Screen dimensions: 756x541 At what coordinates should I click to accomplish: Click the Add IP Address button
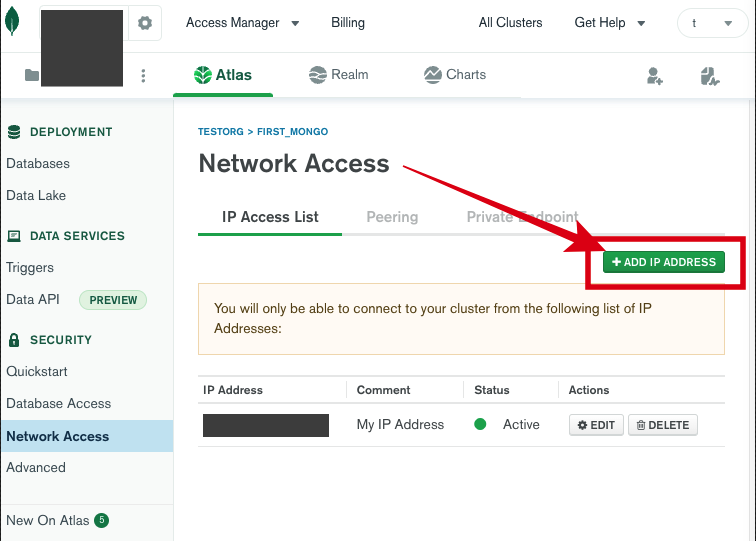(663, 262)
